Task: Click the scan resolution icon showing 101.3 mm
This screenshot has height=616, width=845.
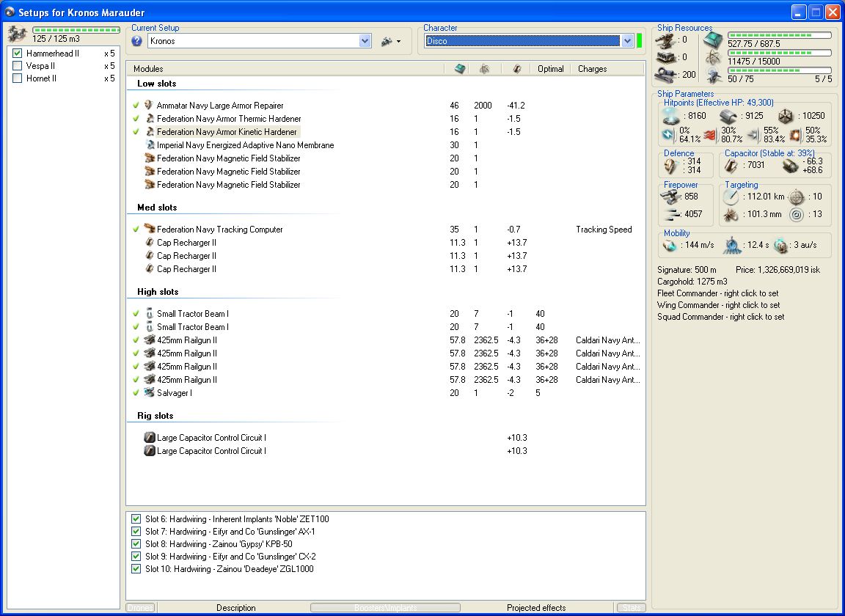Action: tap(731, 215)
